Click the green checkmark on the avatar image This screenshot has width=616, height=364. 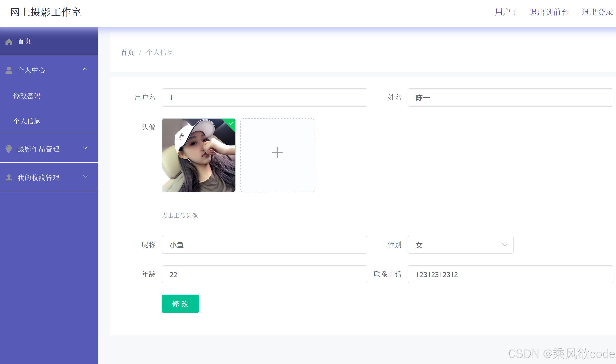coord(231,123)
